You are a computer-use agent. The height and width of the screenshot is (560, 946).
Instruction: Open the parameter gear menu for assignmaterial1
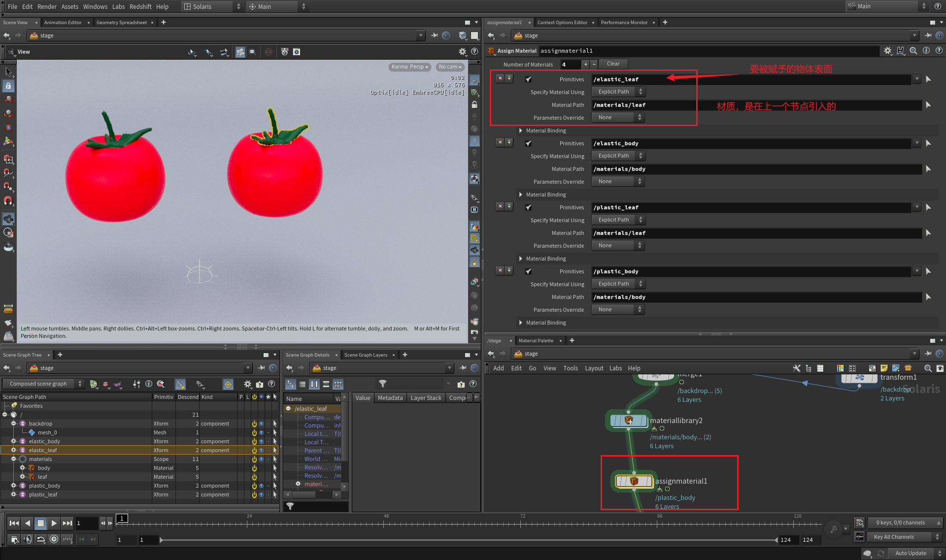point(887,51)
